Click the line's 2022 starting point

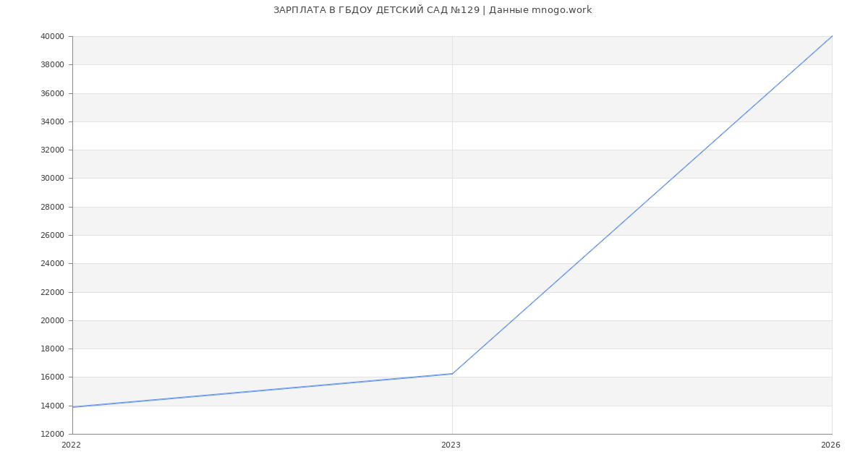(72, 407)
